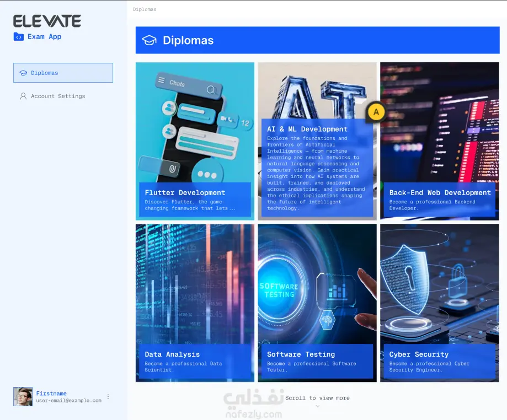Click the 'Become a professional Data Scientist.' description
This screenshot has height=420, width=507.
[183, 367]
